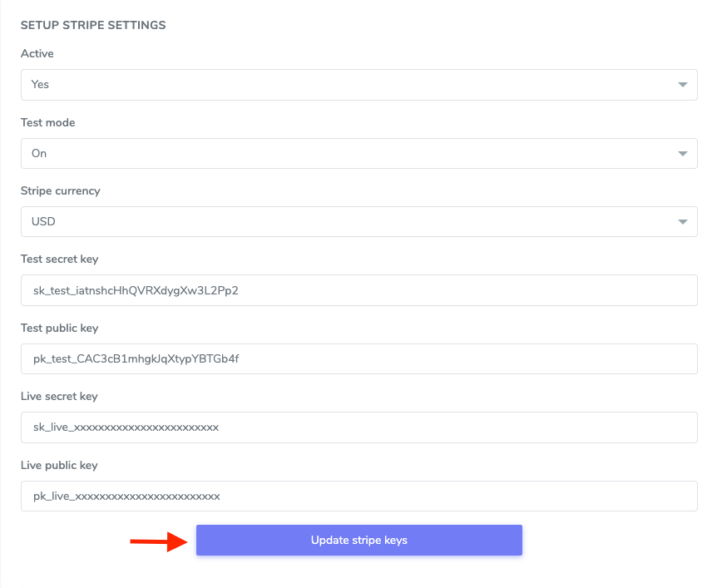Screen dimensions: 717x588
Task: Expand the Test mode selector
Action: (x=358, y=153)
